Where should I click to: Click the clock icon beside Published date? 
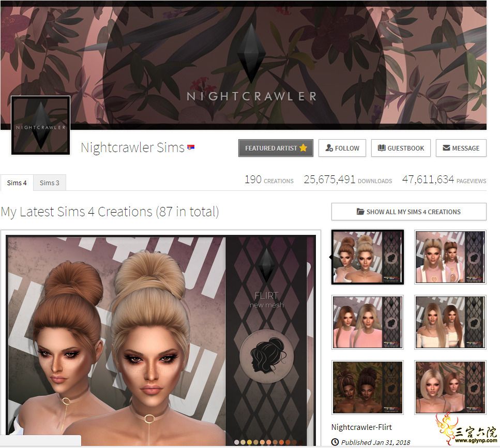(x=335, y=442)
